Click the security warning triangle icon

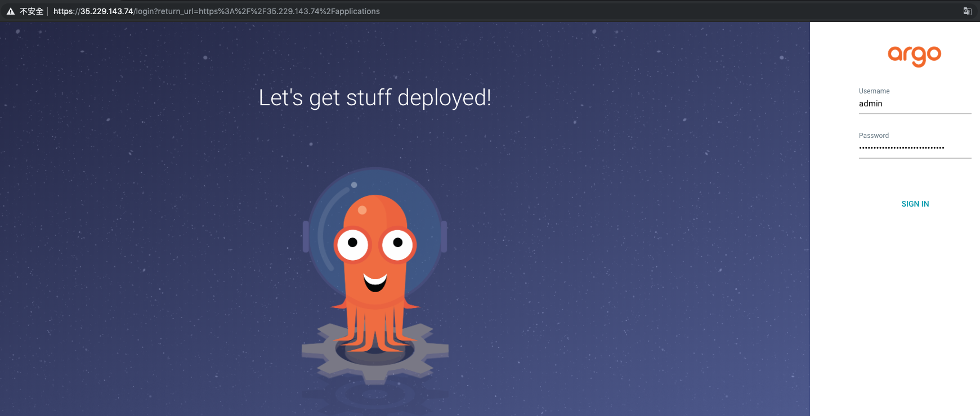(10, 11)
